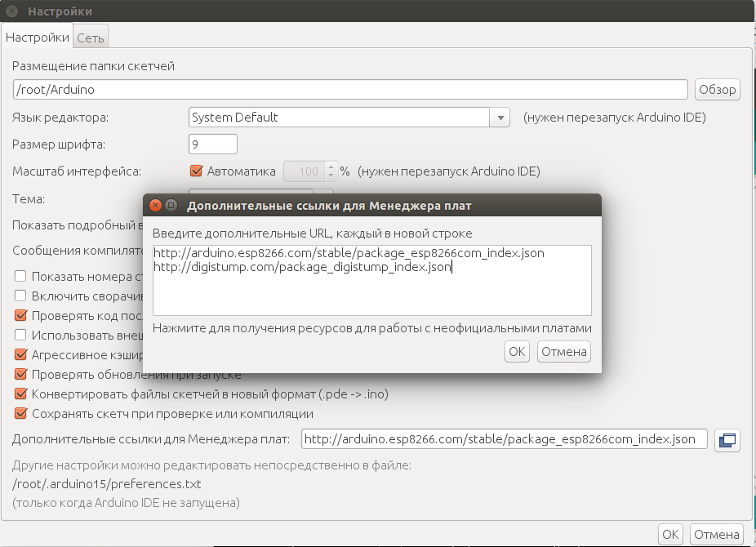Click Отмена at bottom of preferences

[x=716, y=534]
